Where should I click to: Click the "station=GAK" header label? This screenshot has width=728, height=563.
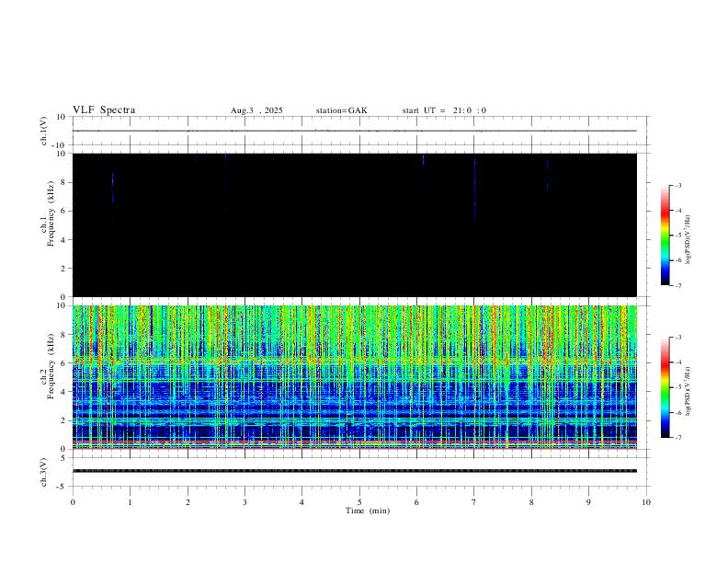[x=342, y=110]
